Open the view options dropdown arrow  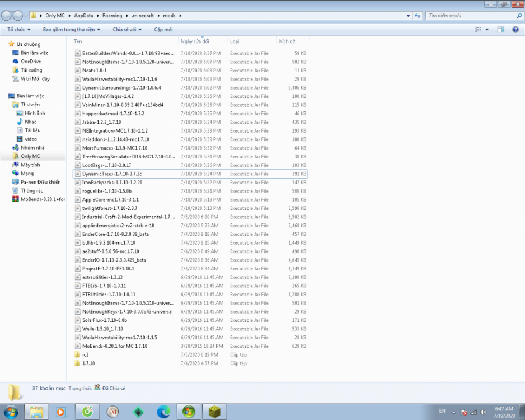487,30
